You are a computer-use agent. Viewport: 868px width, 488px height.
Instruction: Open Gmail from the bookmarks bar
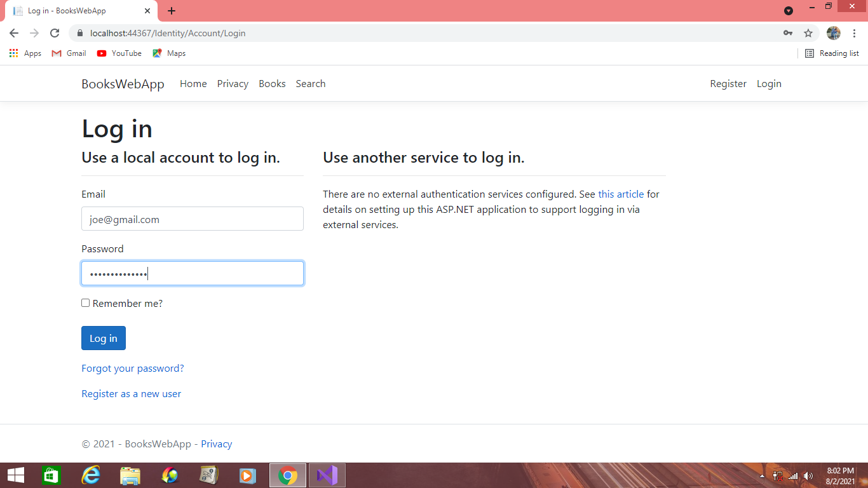click(x=68, y=53)
